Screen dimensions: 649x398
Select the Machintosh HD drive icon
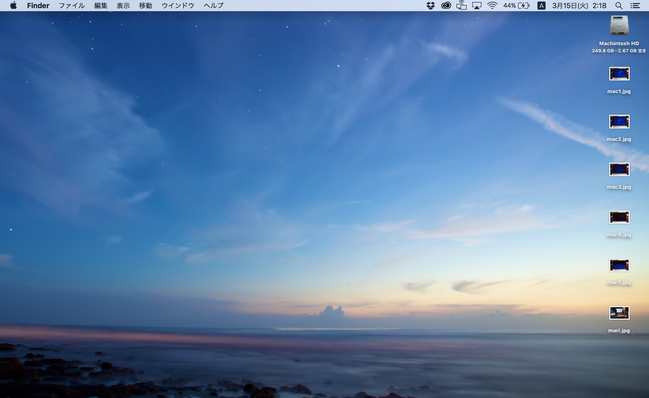pyautogui.click(x=619, y=26)
